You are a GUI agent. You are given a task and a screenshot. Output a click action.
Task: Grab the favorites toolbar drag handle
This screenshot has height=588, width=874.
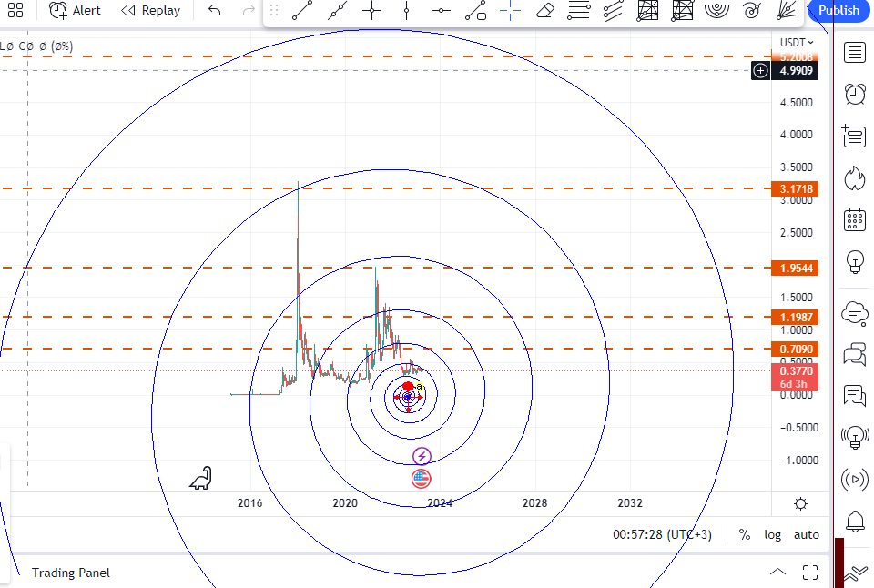[274, 10]
